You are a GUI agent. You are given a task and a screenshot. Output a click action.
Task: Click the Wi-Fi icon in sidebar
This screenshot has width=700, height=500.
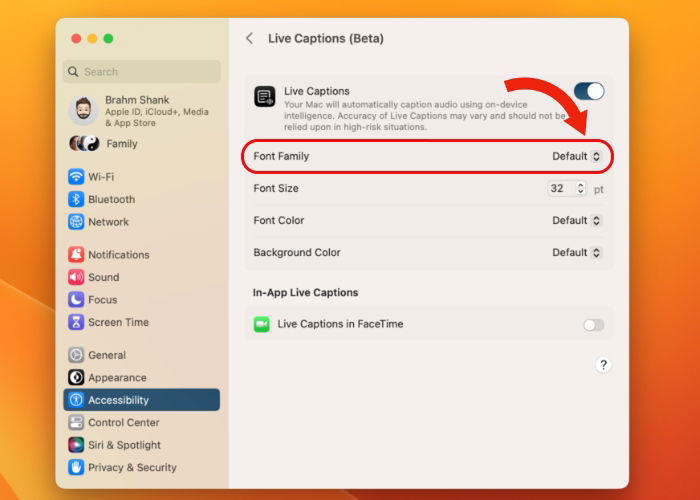pos(76,177)
